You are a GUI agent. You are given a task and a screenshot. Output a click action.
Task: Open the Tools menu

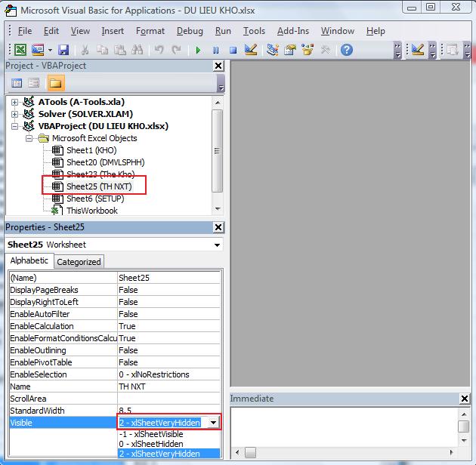click(254, 31)
